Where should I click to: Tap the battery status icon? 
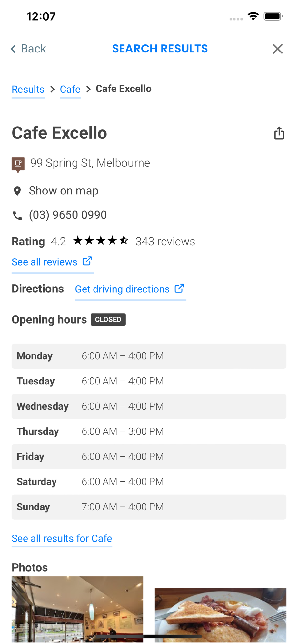pos(273,16)
